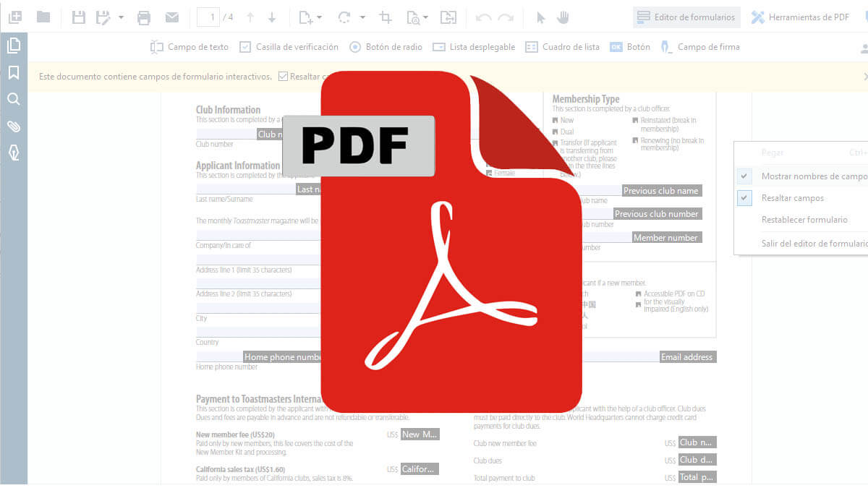Click the 'Califor...' sales tax field
The width and height of the screenshot is (868, 488).
[420, 469]
